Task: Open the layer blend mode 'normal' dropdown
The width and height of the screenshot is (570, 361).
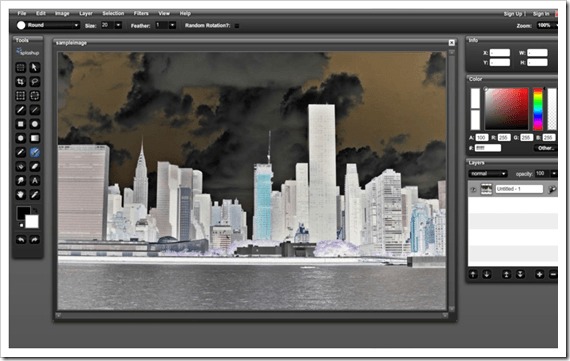Action: click(487, 174)
